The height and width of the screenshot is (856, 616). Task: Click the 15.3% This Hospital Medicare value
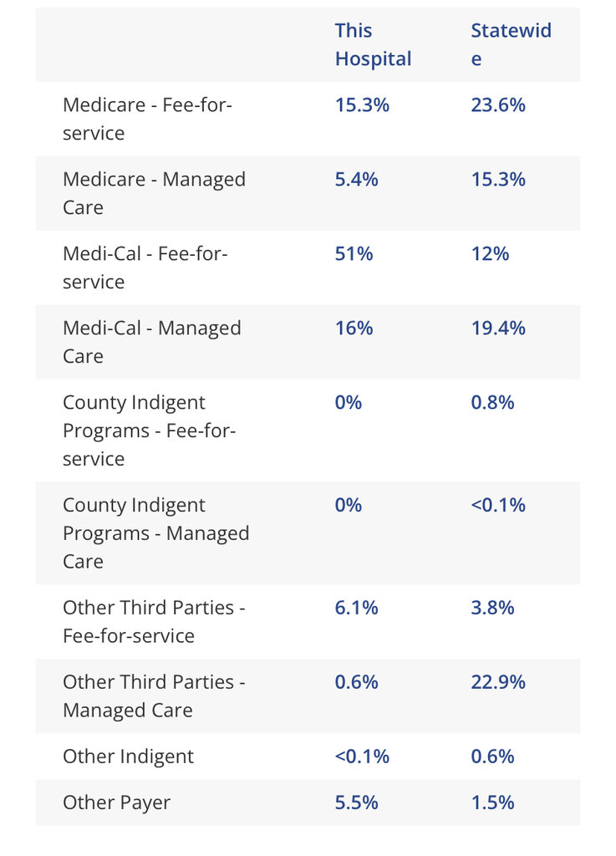pos(362,105)
